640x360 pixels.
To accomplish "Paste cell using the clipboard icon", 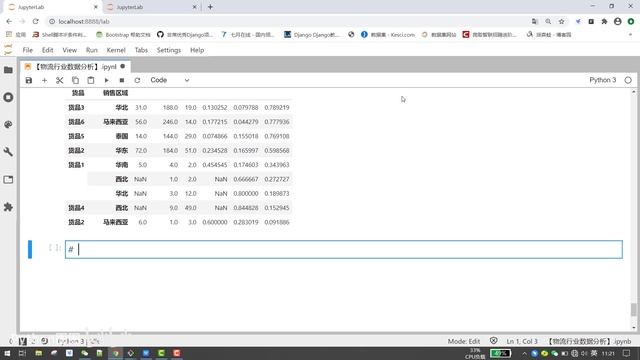I will (91, 80).
